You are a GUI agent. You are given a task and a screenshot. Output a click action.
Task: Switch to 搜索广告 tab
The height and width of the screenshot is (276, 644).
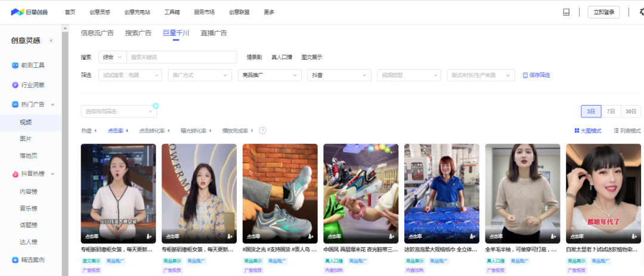138,33
